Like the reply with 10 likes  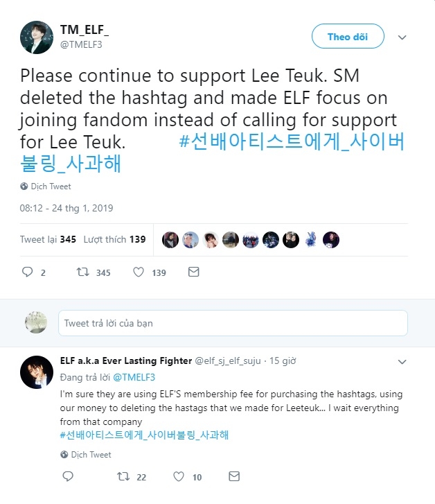tap(179, 476)
